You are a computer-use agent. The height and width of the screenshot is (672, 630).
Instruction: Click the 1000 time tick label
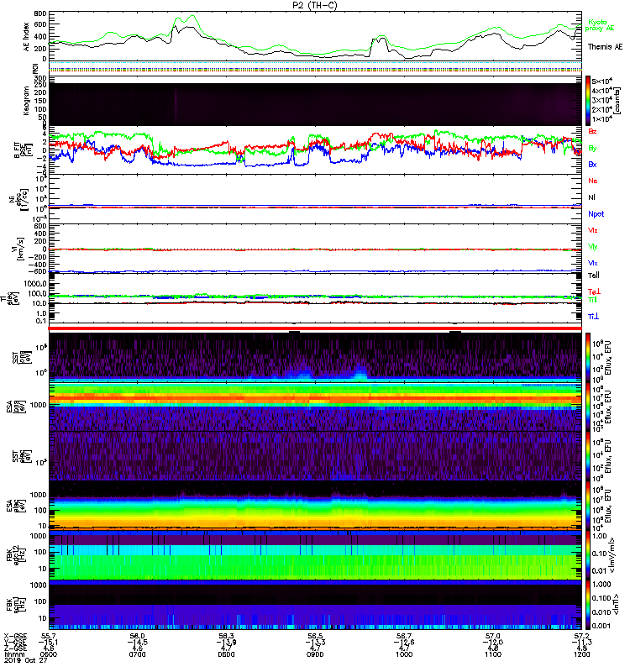[x=404, y=654]
